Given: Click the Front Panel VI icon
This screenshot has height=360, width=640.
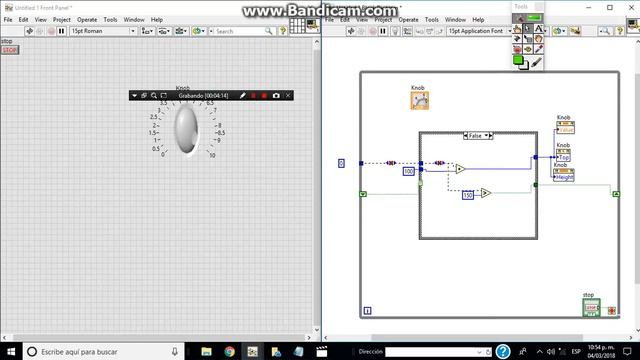Looking at the screenshot, I should point(313,25).
